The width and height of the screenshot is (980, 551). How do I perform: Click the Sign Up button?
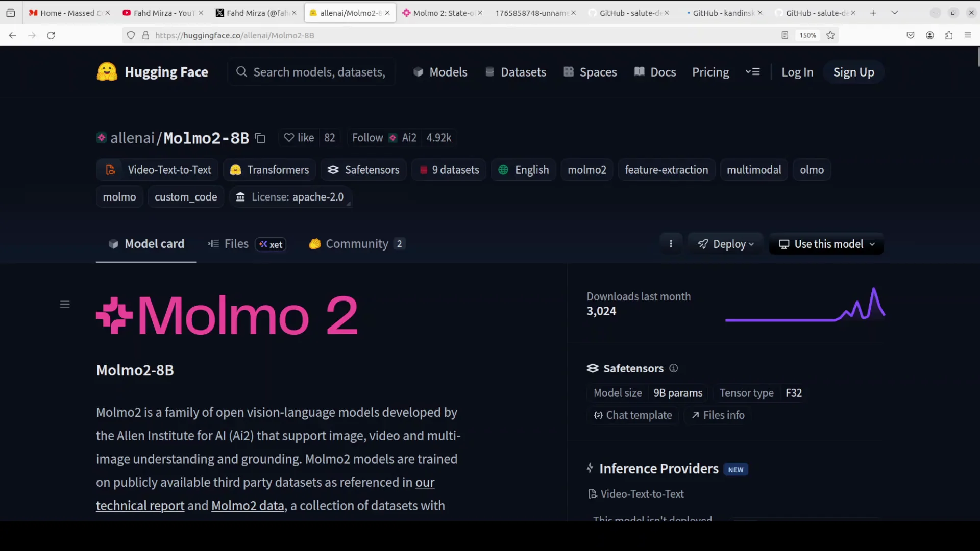click(x=853, y=72)
